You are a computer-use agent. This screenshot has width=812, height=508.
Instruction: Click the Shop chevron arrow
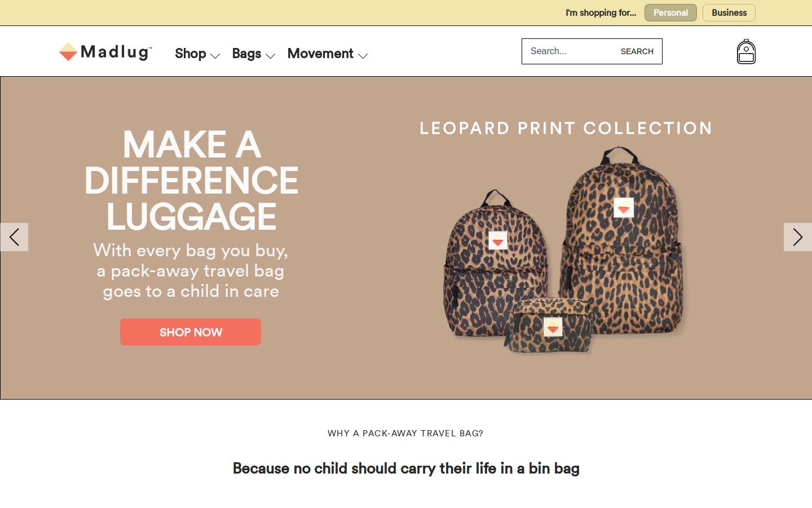215,56
